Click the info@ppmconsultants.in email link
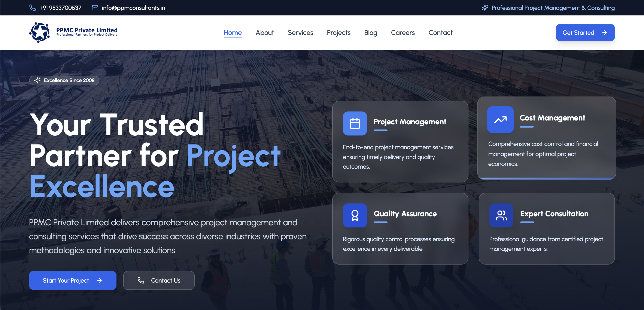 (x=133, y=8)
